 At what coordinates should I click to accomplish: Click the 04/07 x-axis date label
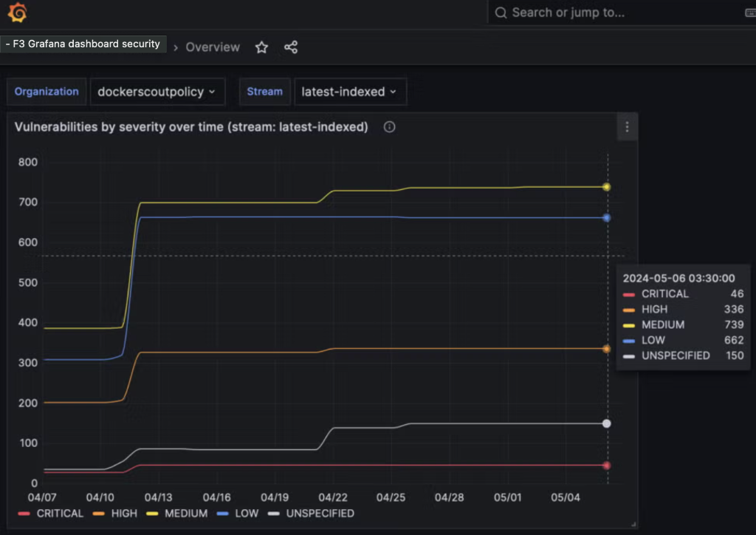(42, 497)
